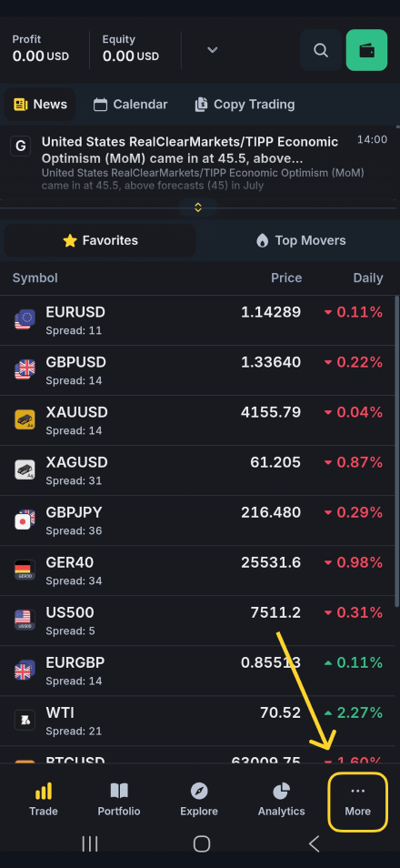Select the Trade bar chart tab
Image resolution: width=400 pixels, height=868 pixels.
coord(43,800)
